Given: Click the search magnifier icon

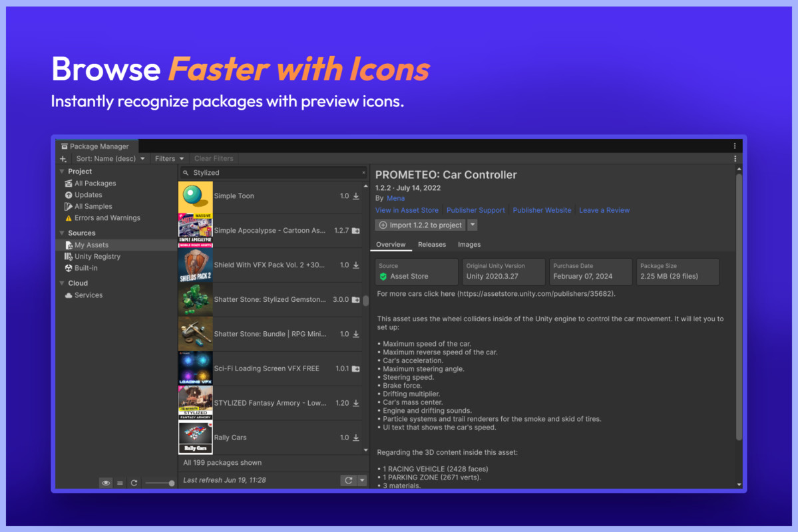Looking at the screenshot, I should tap(186, 173).
